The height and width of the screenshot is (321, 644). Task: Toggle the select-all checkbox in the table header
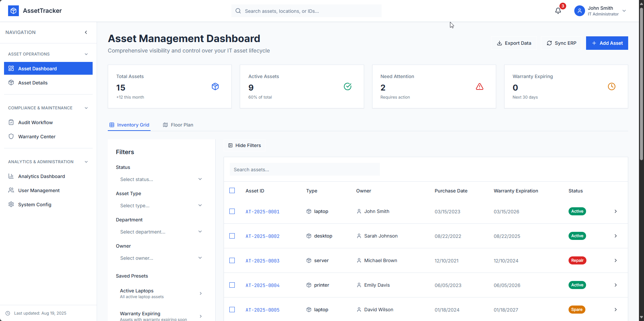pos(232,190)
